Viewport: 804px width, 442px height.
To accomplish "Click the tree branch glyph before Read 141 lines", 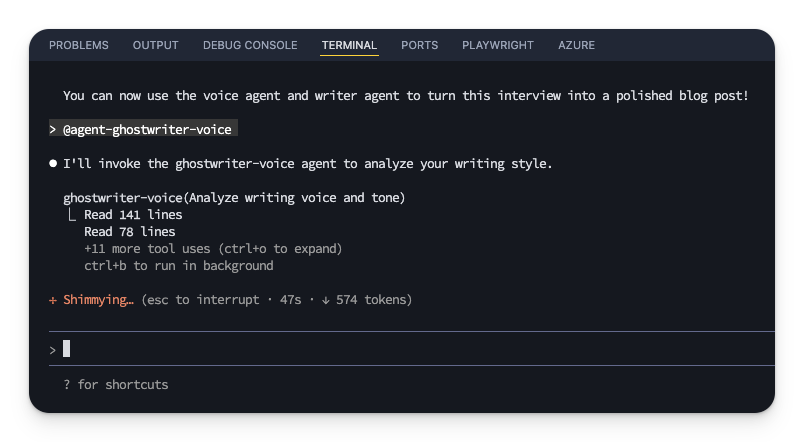I will [x=71, y=215].
